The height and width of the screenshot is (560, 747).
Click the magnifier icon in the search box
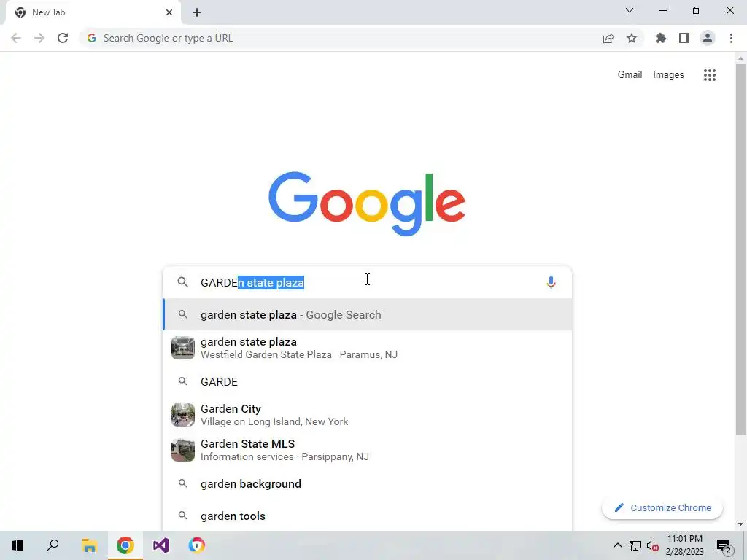point(182,282)
